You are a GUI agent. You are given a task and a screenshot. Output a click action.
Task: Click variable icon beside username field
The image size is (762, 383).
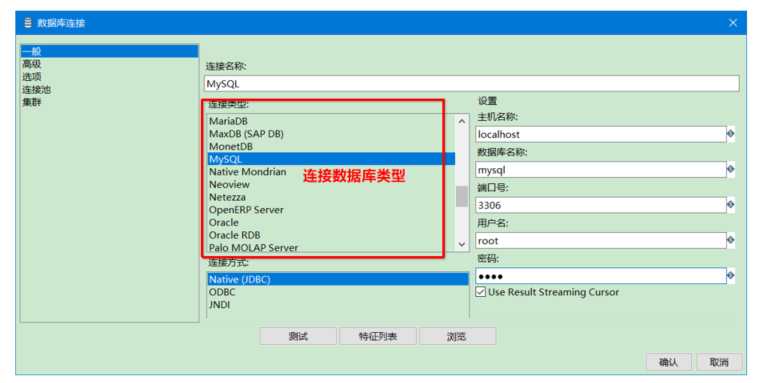click(730, 240)
